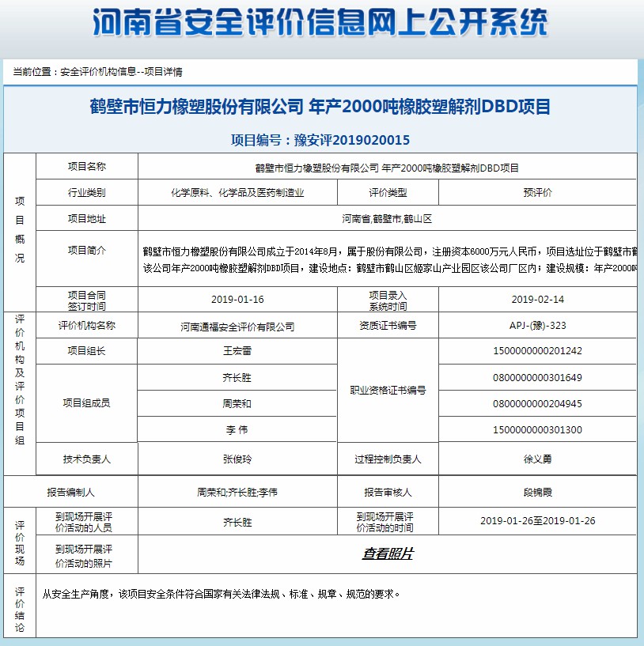Select report reviewer 段锦霞

pos(538,493)
